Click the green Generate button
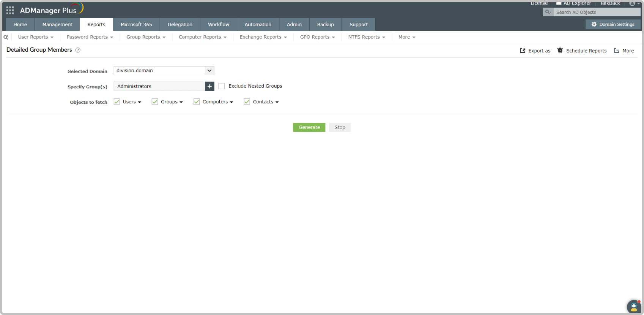644x315 pixels. (x=309, y=127)
